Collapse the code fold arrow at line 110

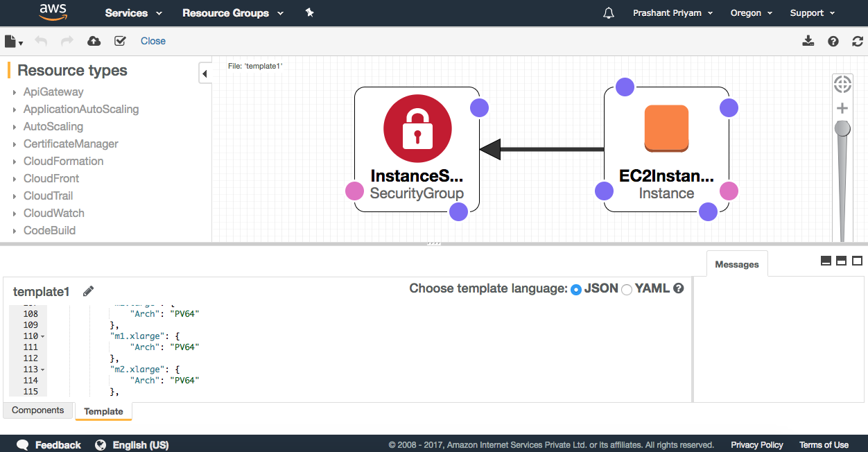pos(42,336)
